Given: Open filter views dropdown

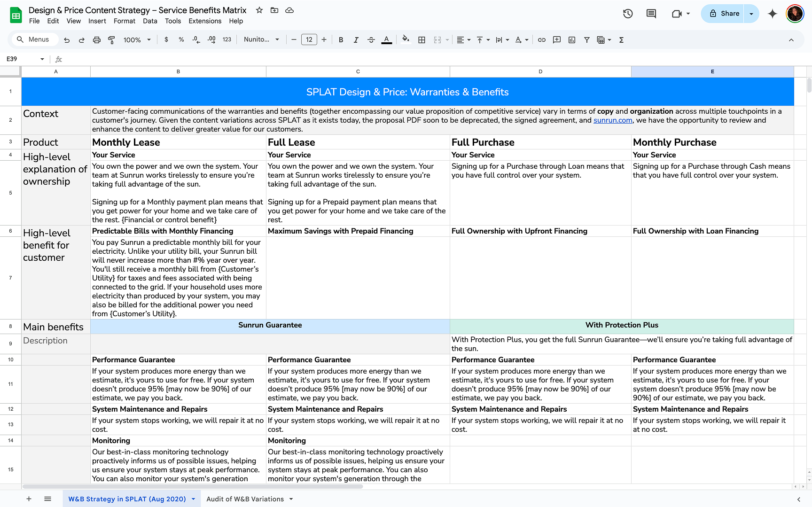Looking at the screenshot, I should tap(604, 40).
